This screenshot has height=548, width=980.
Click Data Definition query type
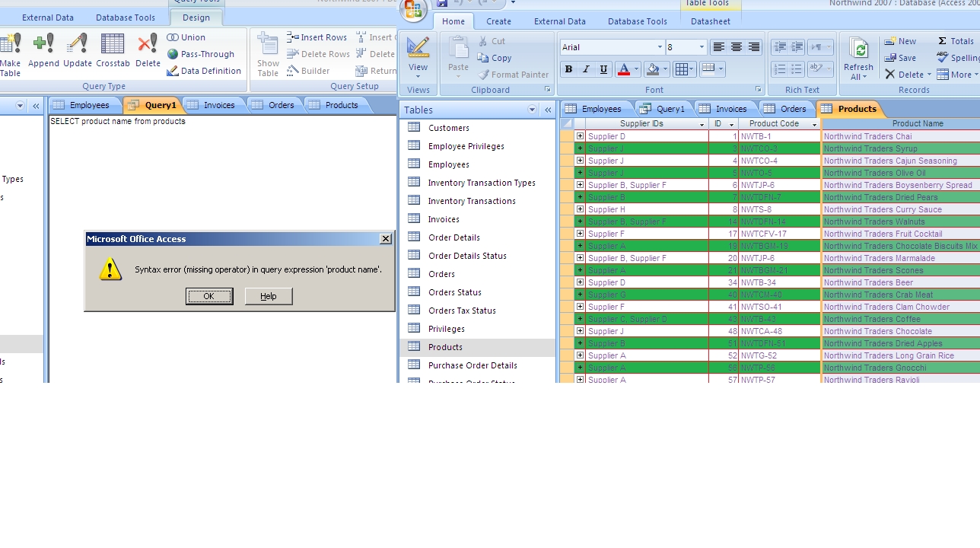click(x=204, y=71)
